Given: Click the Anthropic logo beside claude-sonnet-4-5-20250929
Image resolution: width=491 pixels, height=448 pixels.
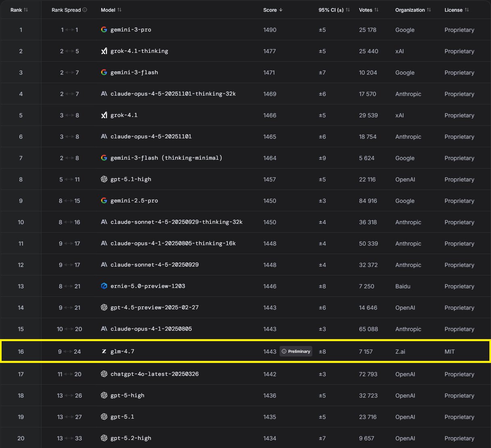Looking at the screenshot, I should [x=104, y=265].
